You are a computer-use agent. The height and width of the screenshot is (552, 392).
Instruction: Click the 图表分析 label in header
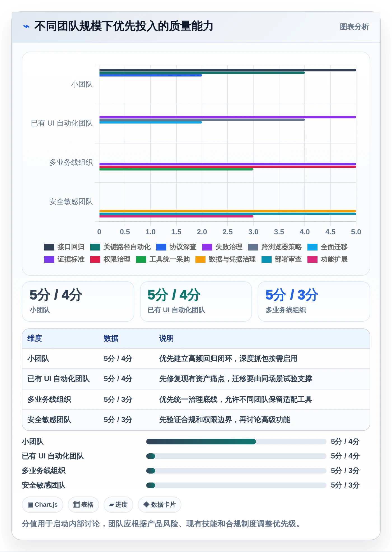click(x=354, y=27)
